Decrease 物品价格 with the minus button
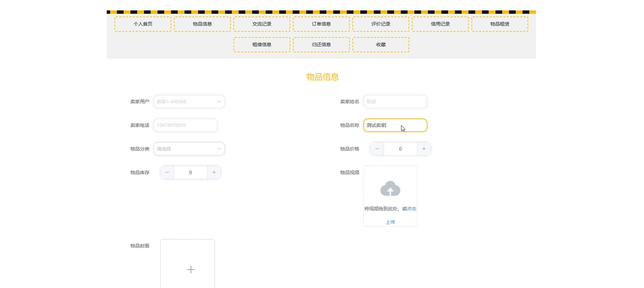This screenshot has width=644, height=288. pyautogui.click(x=377, y=149)
